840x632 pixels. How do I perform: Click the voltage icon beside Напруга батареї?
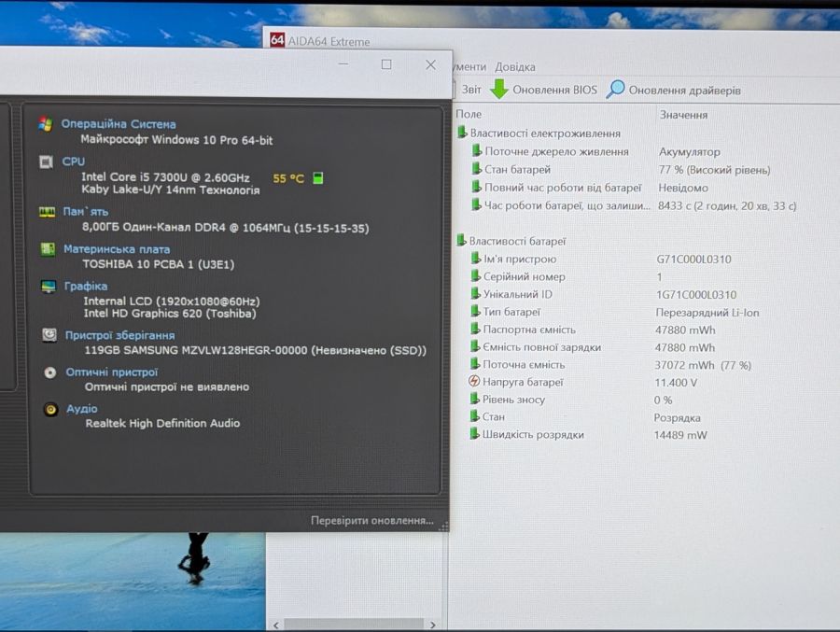point(474,381)
